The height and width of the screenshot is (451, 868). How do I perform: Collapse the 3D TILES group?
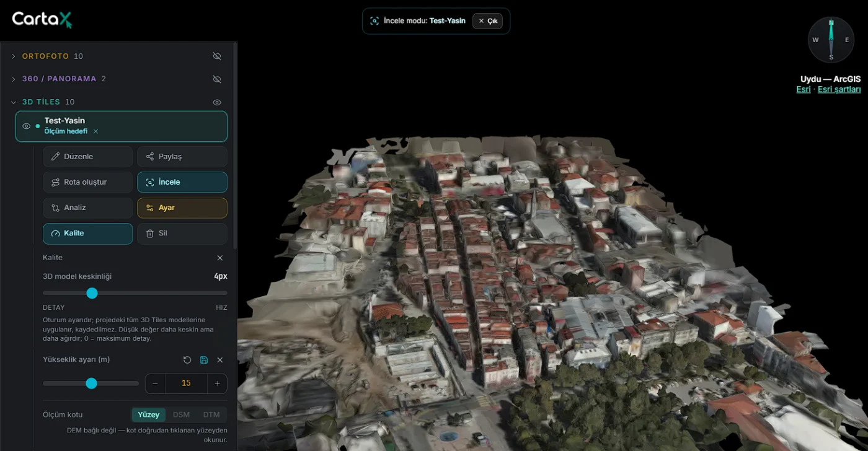14,102
